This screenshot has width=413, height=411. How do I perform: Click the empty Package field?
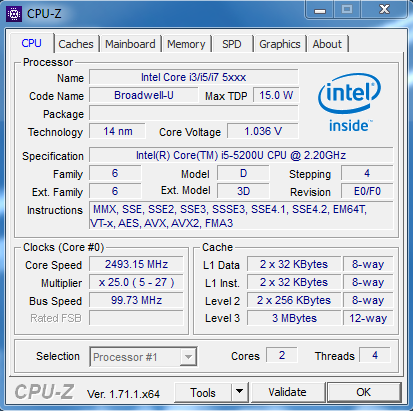click(194, 113)
